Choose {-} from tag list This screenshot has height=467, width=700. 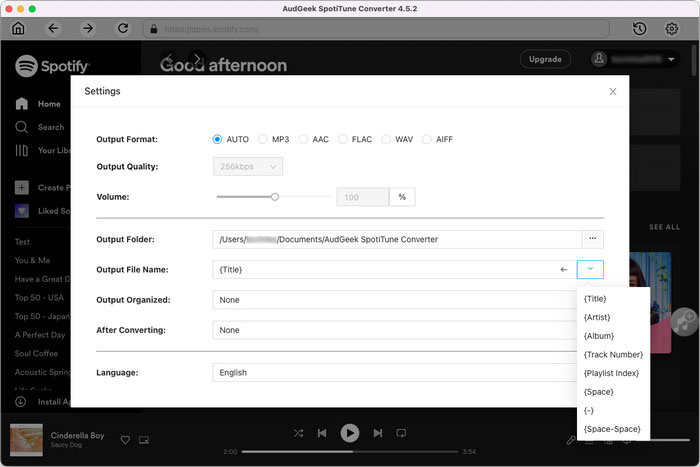(613, 411)
